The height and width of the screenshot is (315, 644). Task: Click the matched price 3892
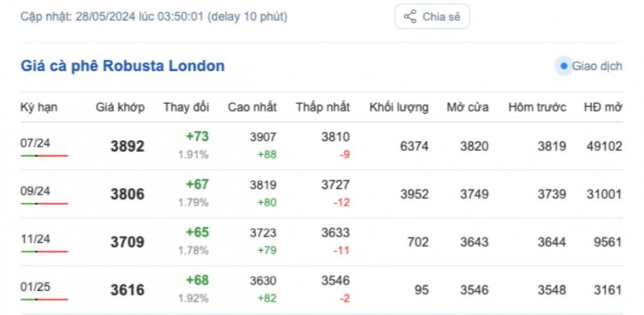click(127, 147)
